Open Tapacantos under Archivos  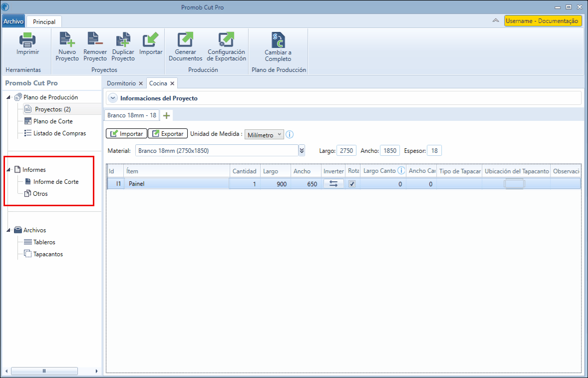[x=48, y=254]
